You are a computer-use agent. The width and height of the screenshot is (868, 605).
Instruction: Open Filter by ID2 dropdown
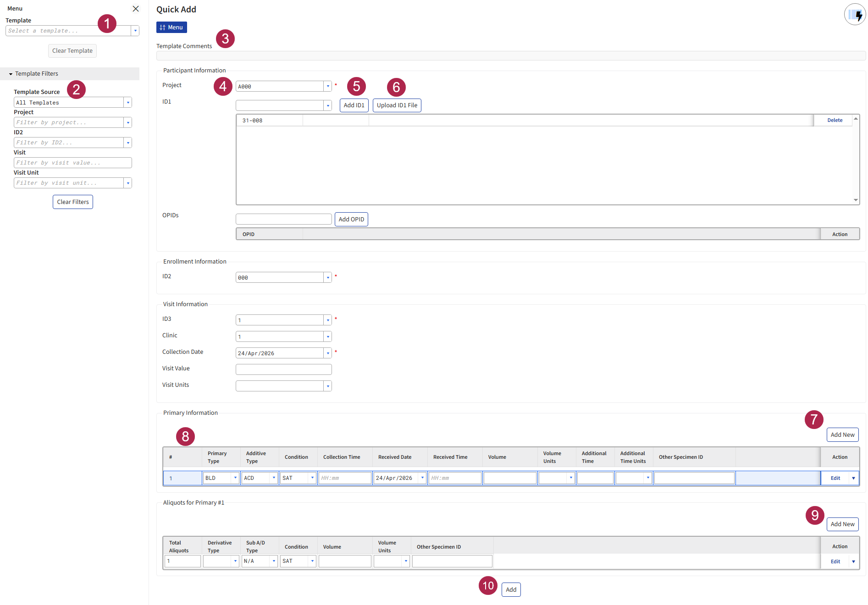tap(128, 143)
